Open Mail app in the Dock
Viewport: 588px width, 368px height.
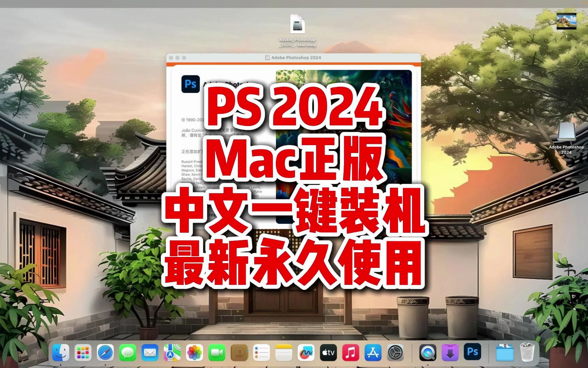[x=150, y=353]
